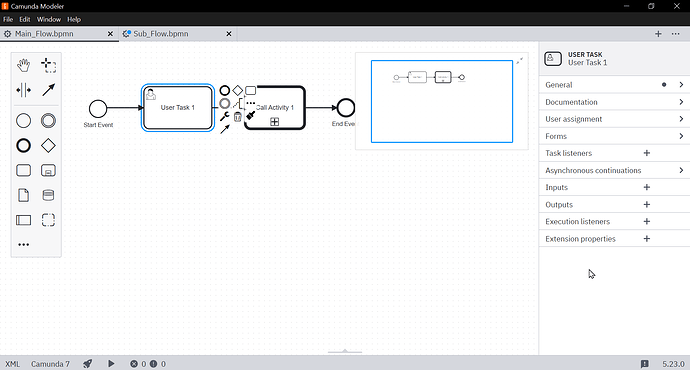
Task: Toggle problems panel via error counter
Action: 148,364
